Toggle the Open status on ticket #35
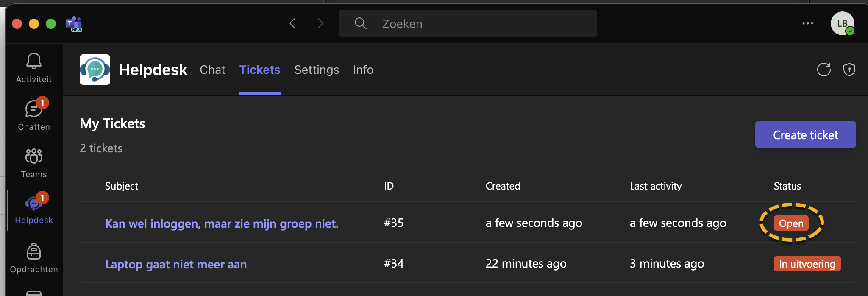The width and height of the screenshot is (868, 296). point(791,223)
